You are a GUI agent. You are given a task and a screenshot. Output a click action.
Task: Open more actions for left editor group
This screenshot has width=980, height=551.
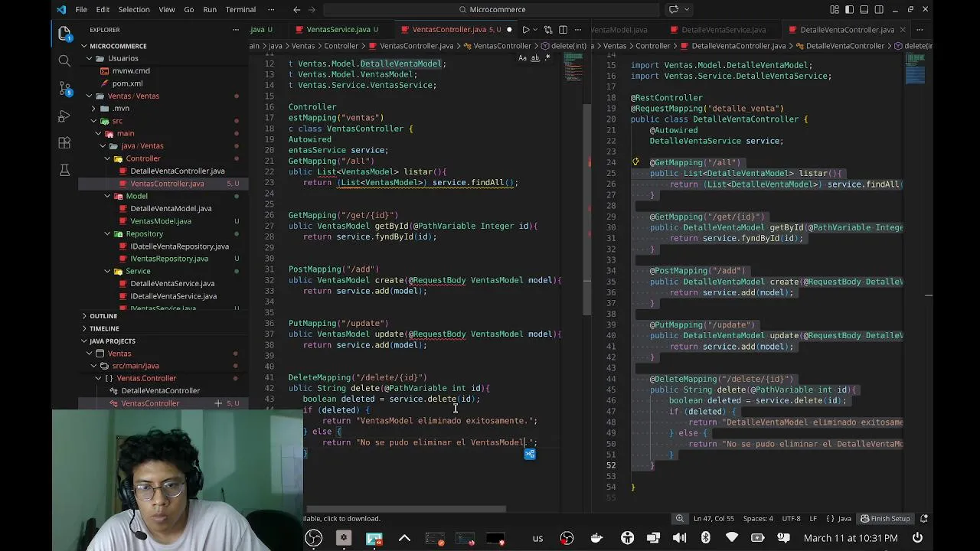578,30
